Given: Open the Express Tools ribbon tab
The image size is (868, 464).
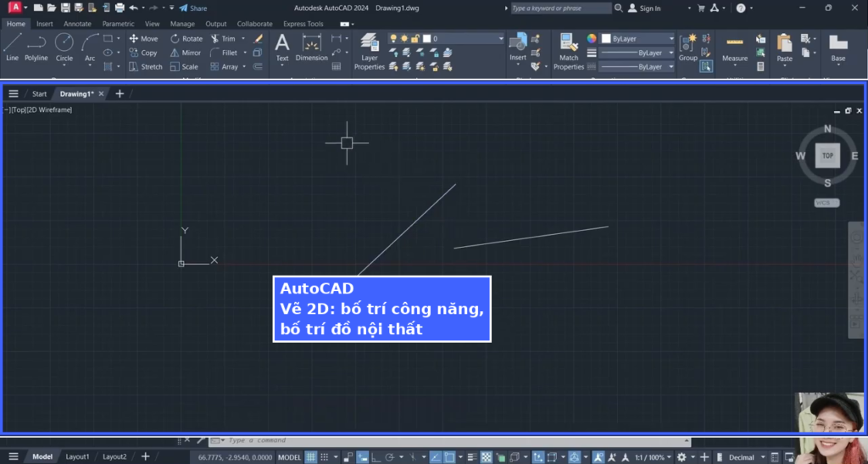Looking at the screenshot, I should pyautogui.click(x=303, y=24).
